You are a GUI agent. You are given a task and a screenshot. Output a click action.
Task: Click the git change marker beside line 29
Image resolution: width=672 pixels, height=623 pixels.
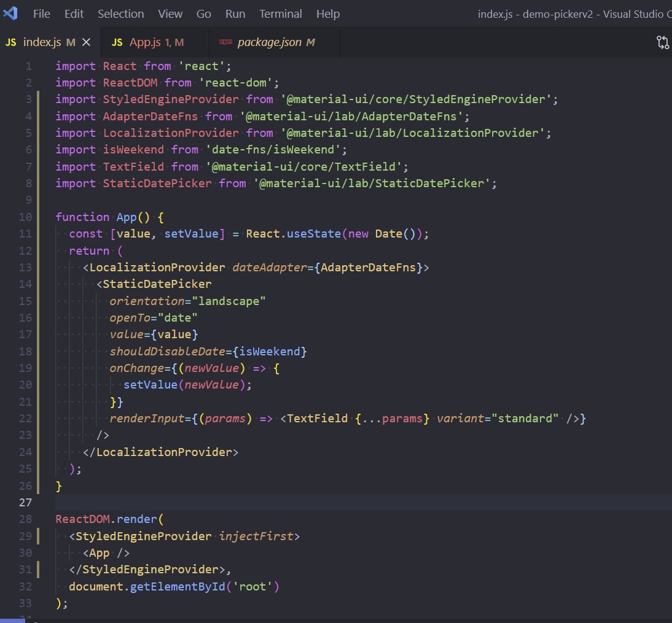click(x=39, y=536)
